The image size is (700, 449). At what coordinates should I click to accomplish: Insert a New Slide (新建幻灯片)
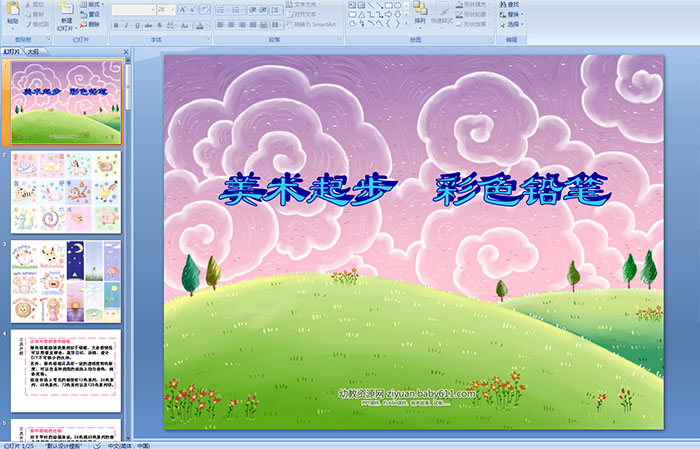(66, 16)
